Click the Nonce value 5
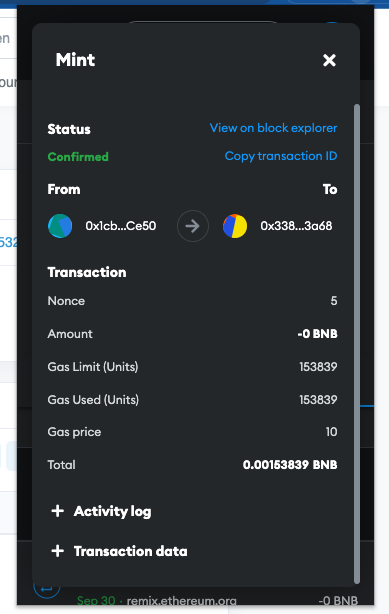The image size is (389, 614). (334, 301)
